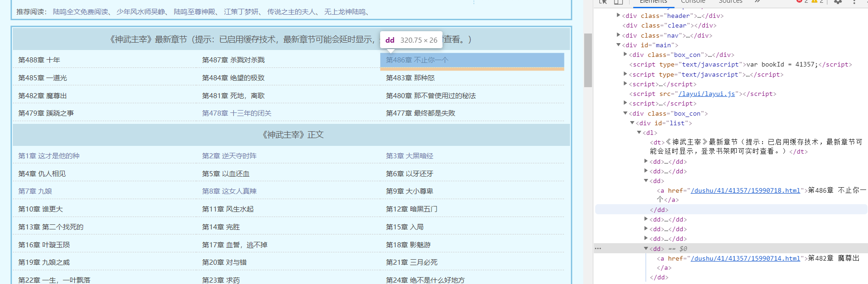Expand the first collapsed box_con div
This screenshot has height=284, width=868.
coord(625,55)
